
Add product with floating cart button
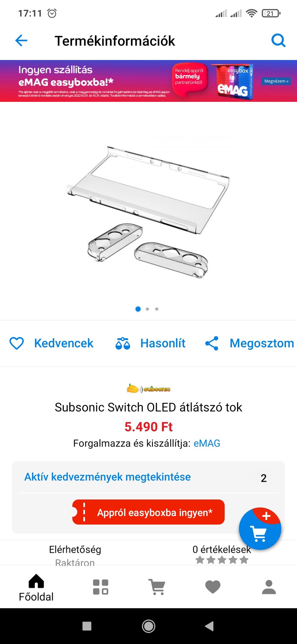click(x=260, y=528)
